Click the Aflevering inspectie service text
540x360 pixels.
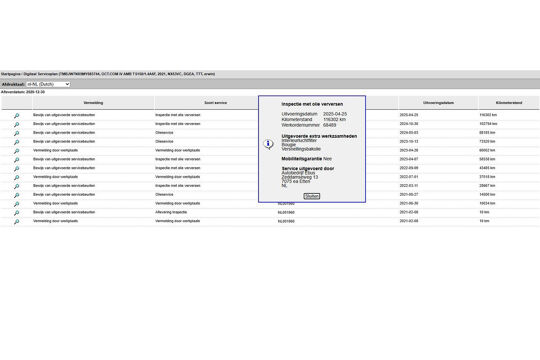tap(171, 212)
